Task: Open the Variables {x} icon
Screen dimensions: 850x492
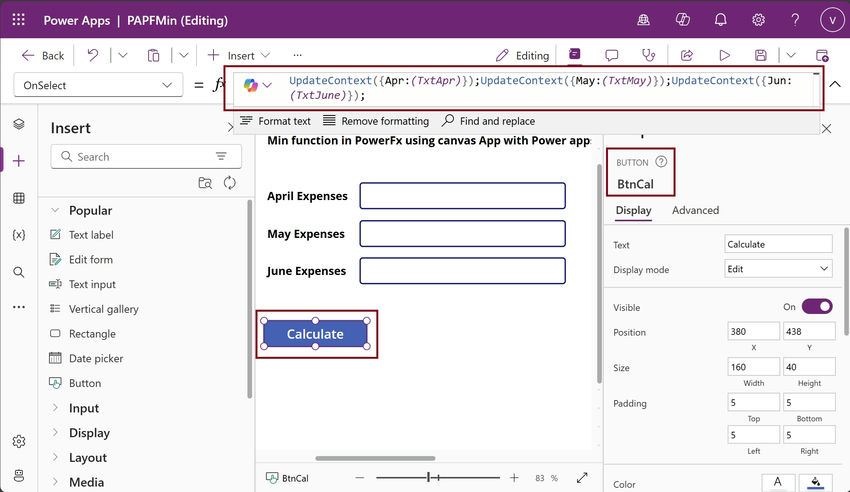Action: pos(19,235)
